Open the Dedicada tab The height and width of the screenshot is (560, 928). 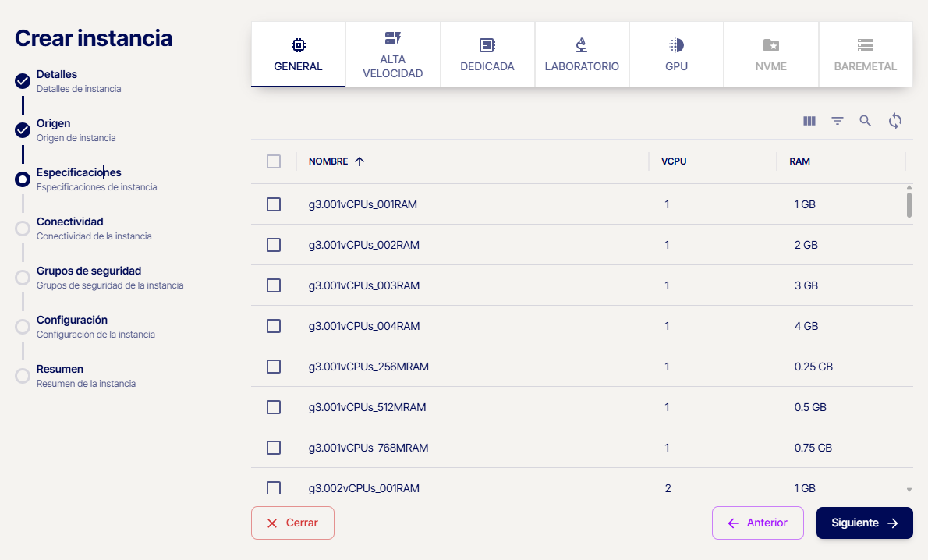coord(487,54)
